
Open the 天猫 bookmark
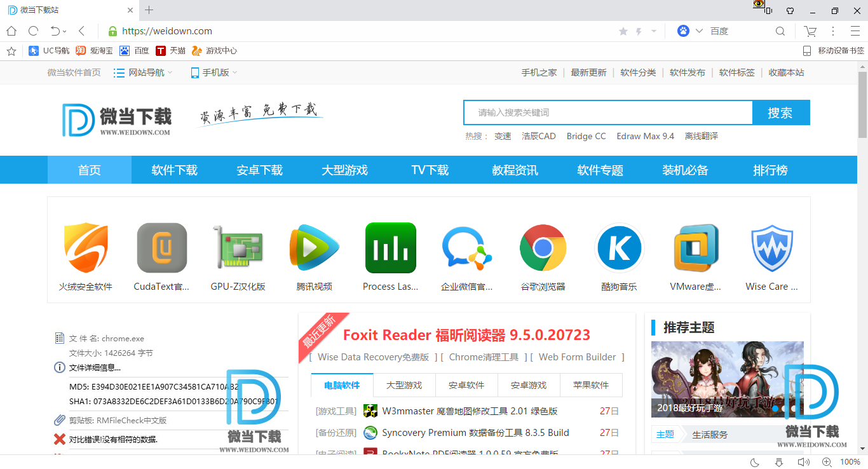tap(171, 51)
